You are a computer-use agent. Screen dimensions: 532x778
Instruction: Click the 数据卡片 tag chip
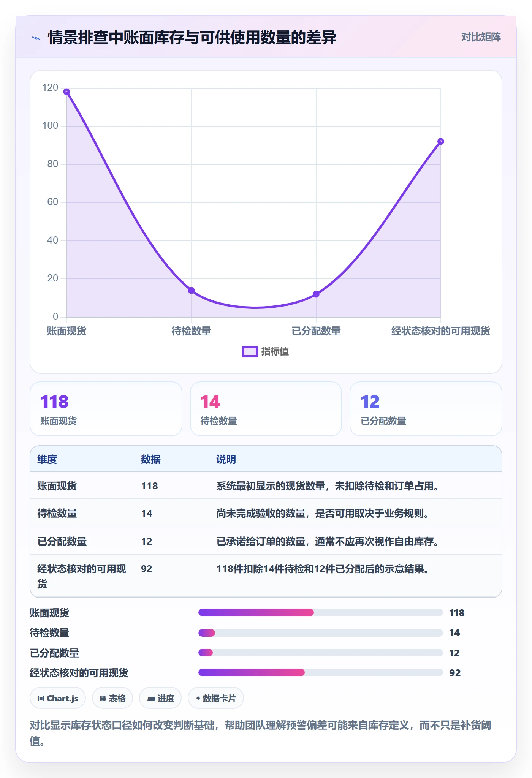216,698
